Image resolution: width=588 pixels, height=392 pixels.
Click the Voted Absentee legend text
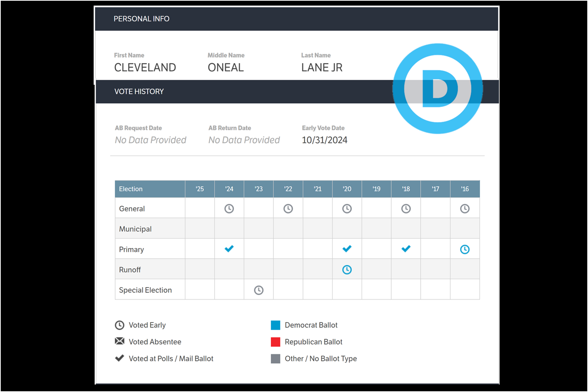tap(155, 342)
